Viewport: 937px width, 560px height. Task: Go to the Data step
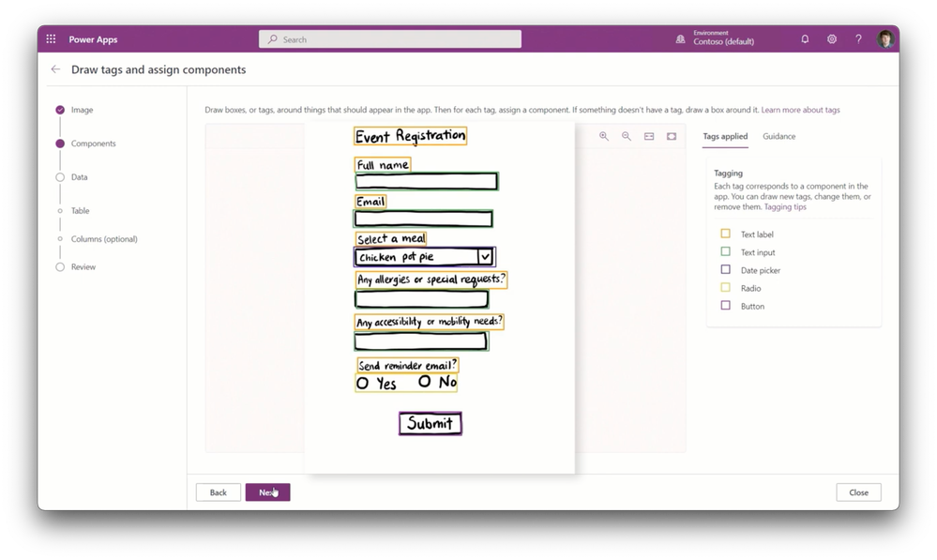point(79,177)
